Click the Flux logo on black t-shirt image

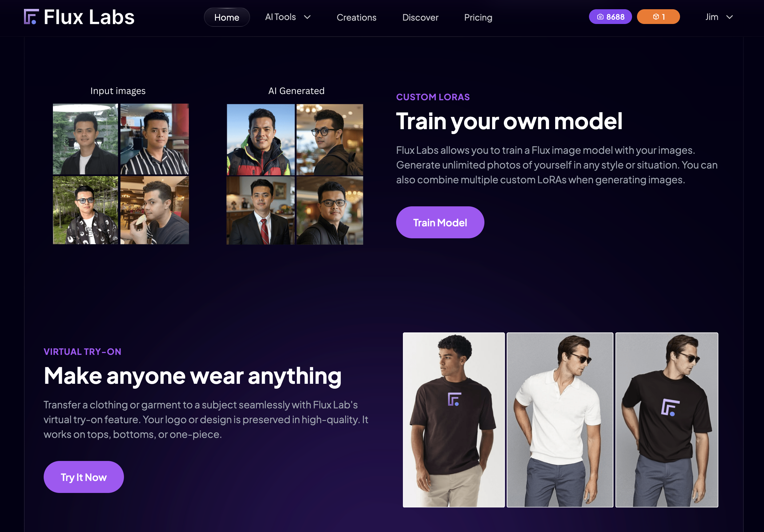(670, 407)
